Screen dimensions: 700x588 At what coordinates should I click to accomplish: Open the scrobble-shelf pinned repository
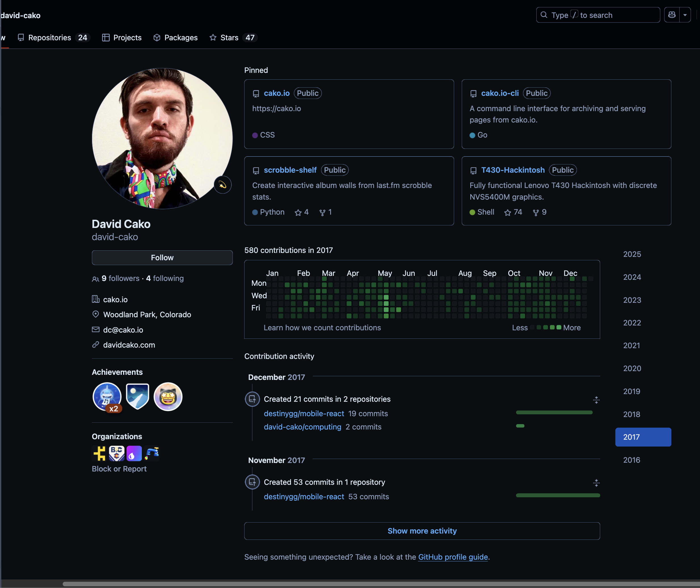pos(290,170)
